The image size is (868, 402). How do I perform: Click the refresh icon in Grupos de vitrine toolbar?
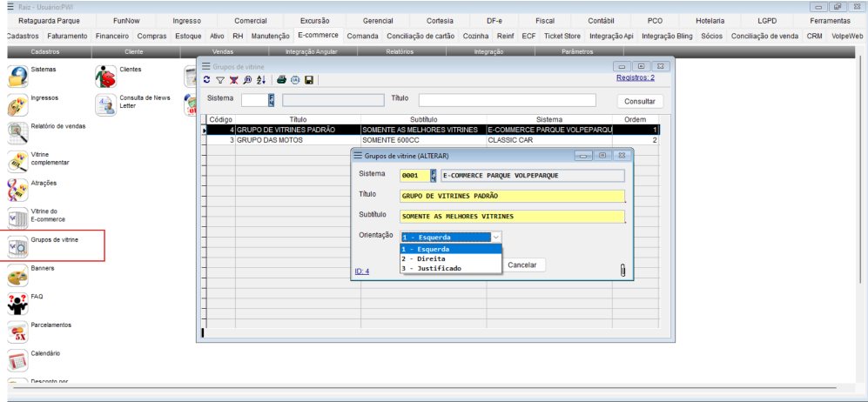[206, 80]
